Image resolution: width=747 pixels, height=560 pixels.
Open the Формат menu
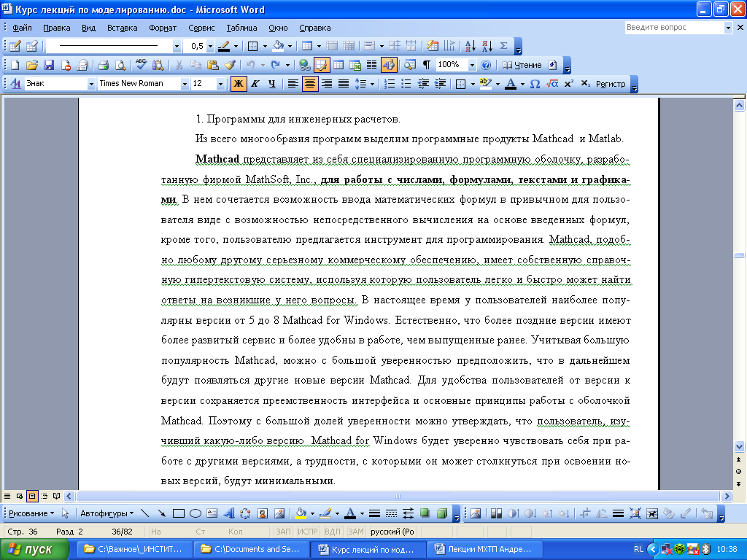pos(163,28)
